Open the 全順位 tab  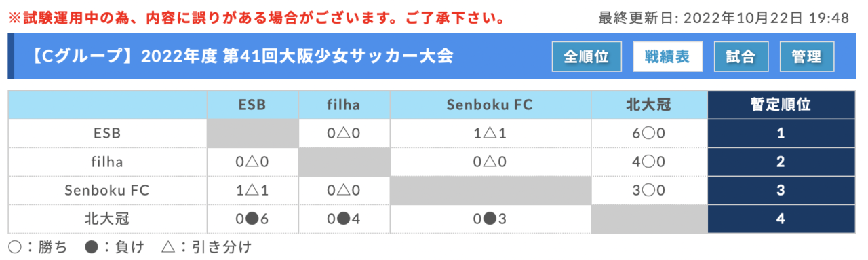586,57
